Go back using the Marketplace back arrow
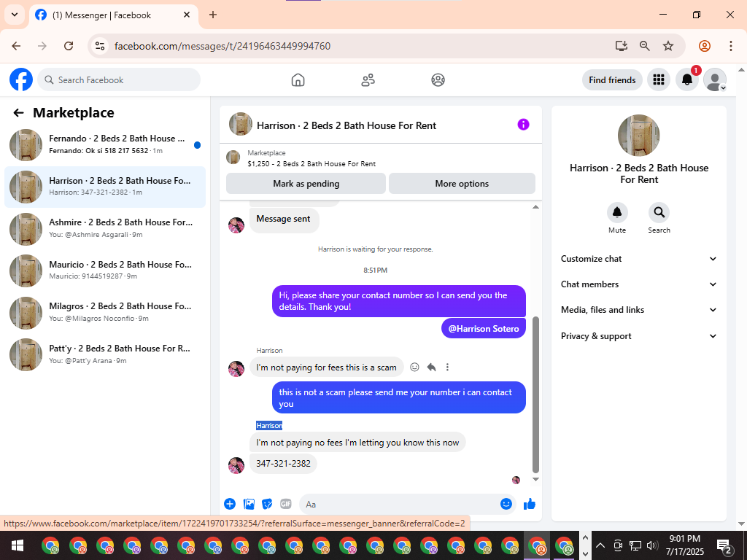The image size is (747, 560). click(x=18, y=113)
